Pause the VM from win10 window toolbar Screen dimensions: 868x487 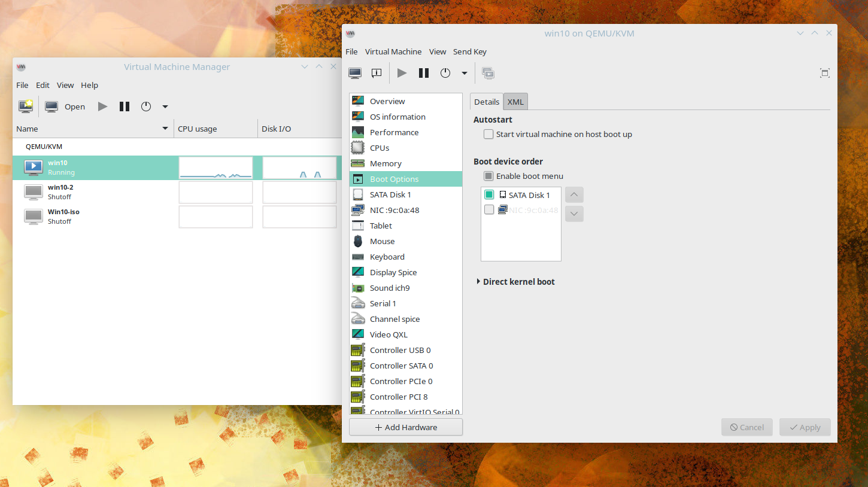(x=424, y=73)
